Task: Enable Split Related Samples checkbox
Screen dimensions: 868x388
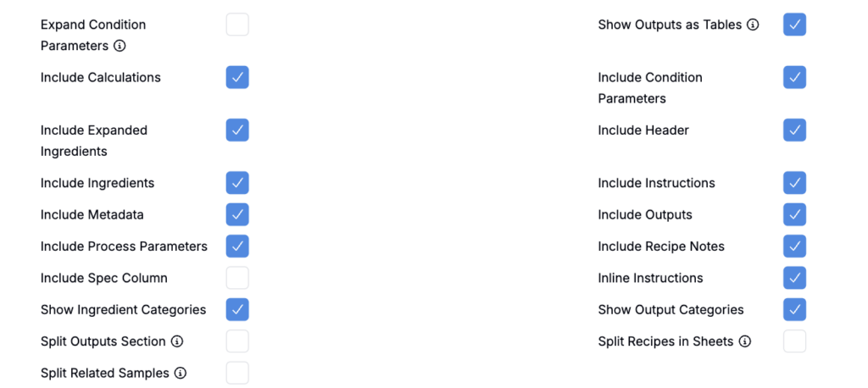Action: tap(237, 373)
